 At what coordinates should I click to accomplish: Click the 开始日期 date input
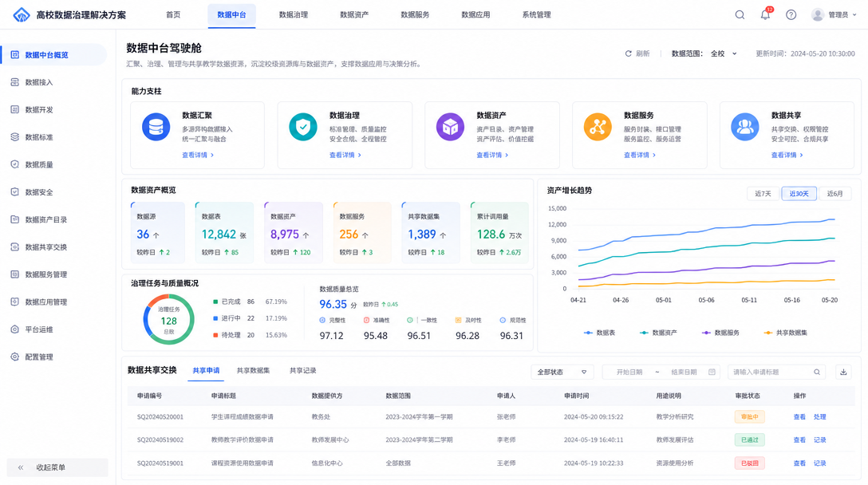(x=629, y=372)
